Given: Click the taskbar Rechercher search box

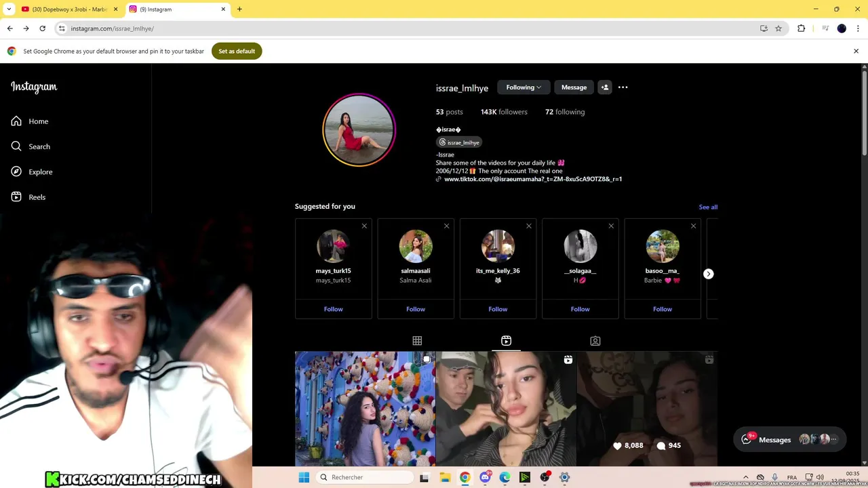Looking at the screenshot, I should (366, 477).
